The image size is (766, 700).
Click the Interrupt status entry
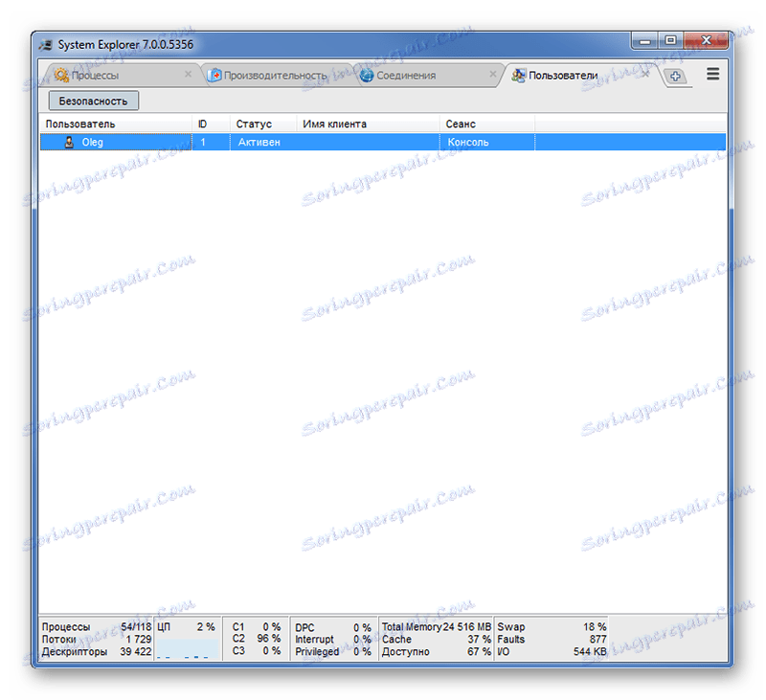pyautogui.click(x=332, y=639)
